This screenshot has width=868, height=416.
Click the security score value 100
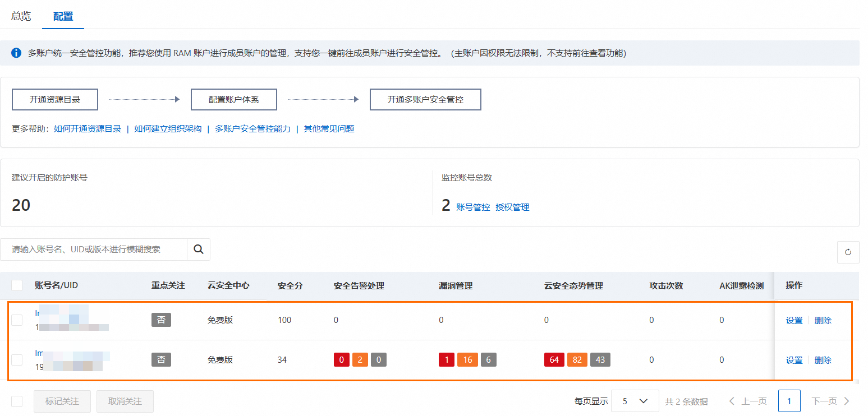tap(284, 320)
